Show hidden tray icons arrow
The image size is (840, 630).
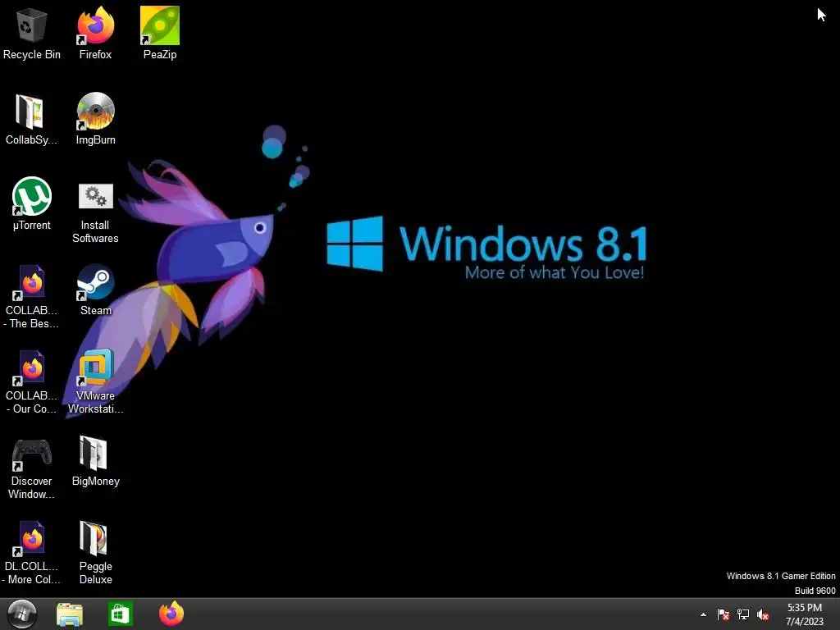(x=703, y=614)
